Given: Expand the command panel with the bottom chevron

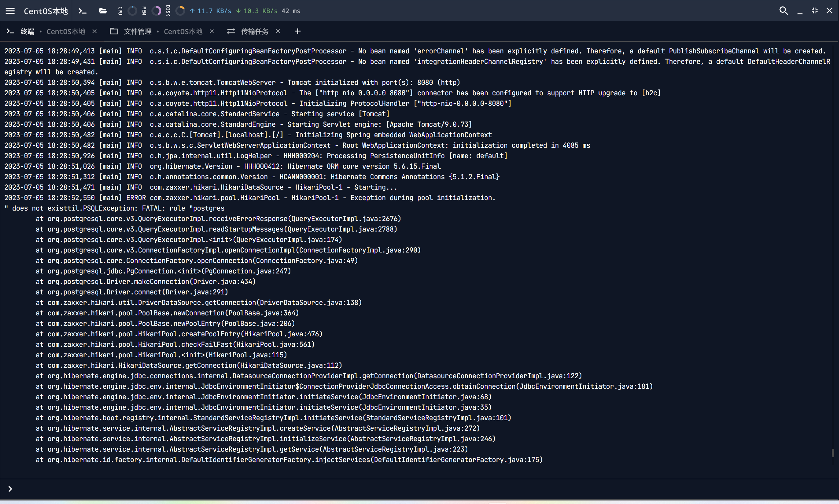Looking at the screenshot, I should coord(10,489).
